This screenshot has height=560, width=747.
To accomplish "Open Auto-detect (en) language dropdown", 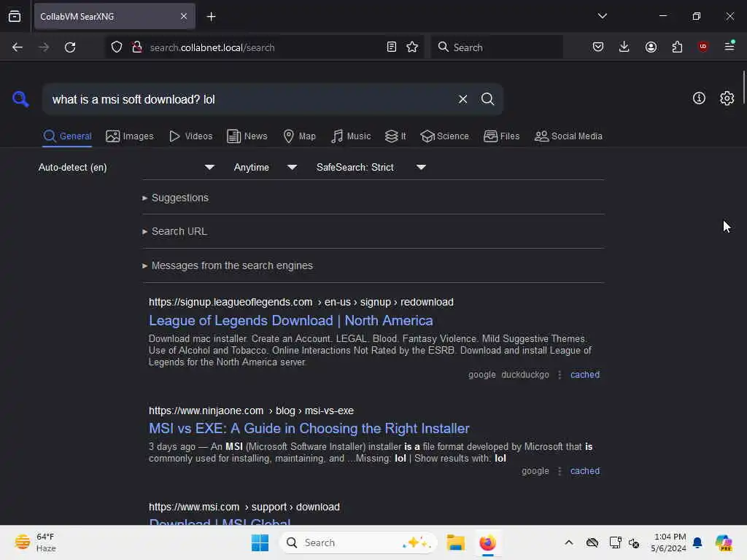I will tap(126, 167).
